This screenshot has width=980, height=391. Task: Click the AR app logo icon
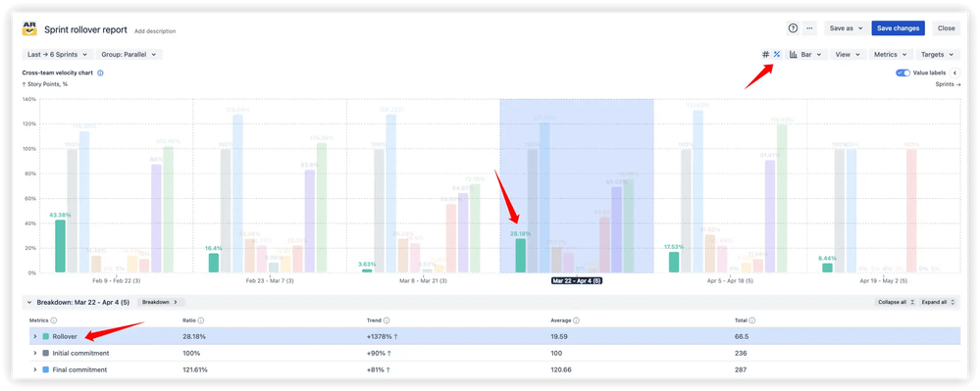coord(29,28)
